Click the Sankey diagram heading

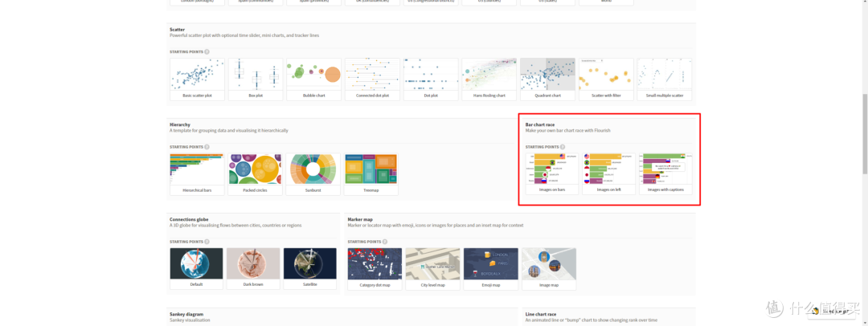point(186,315)
